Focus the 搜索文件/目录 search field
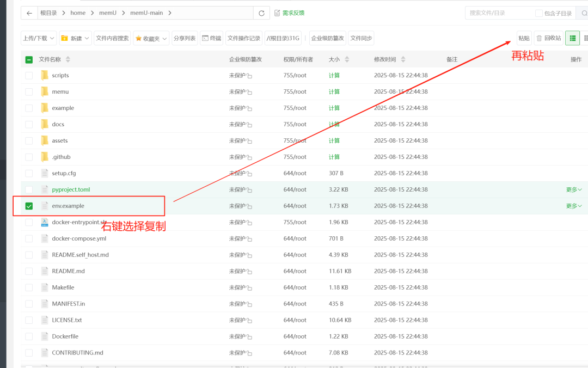 498,13
